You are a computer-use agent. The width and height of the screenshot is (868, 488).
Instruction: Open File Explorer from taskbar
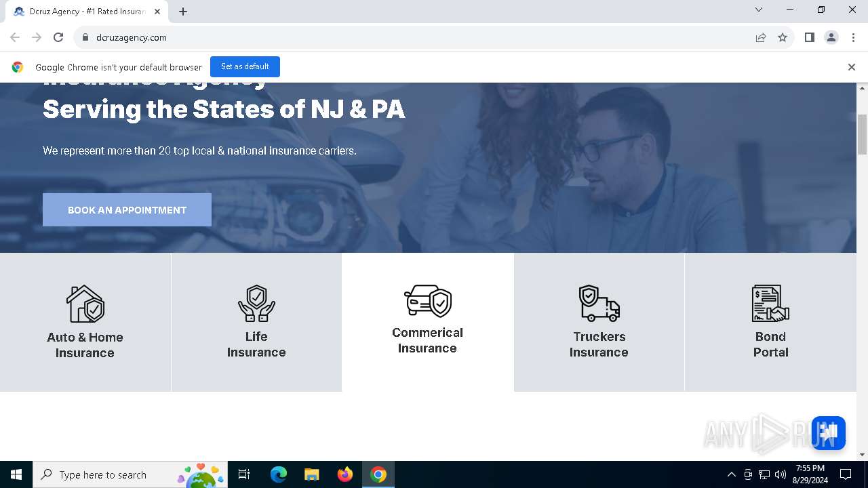[x=311, y=474]
